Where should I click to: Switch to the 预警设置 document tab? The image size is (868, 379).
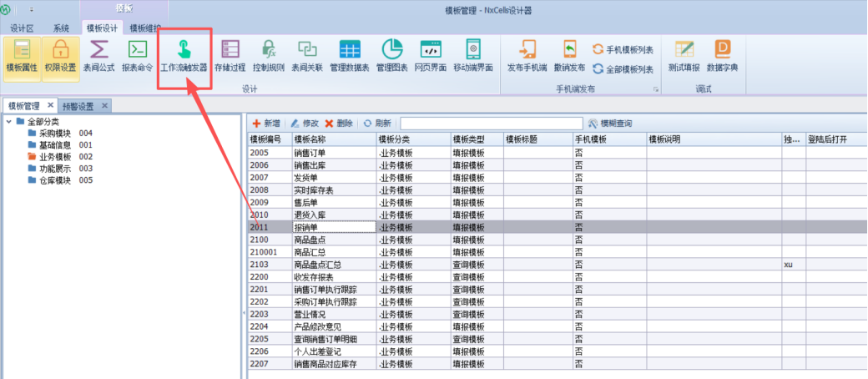coord(80,106)
